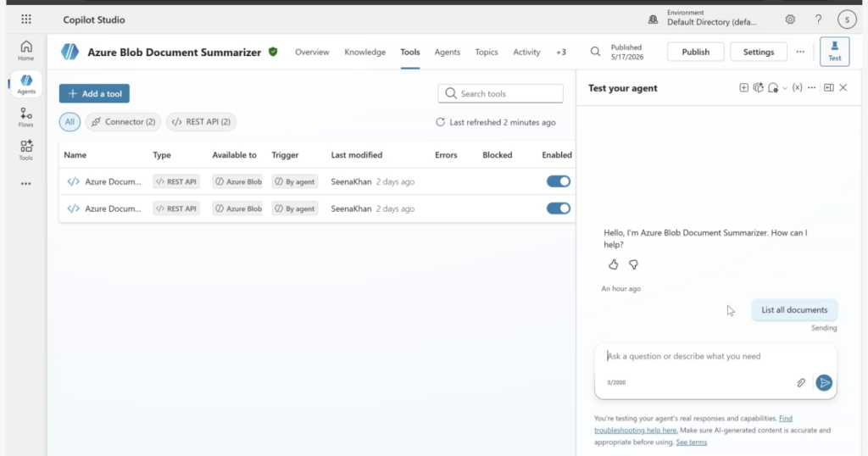The image size is (868, 456).
Task: Open test panel more options ellipsis
Action: point(811,87)
